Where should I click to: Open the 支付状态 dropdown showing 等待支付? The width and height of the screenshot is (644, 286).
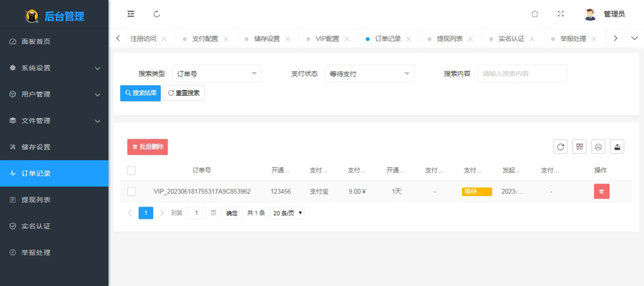[369, 74]
